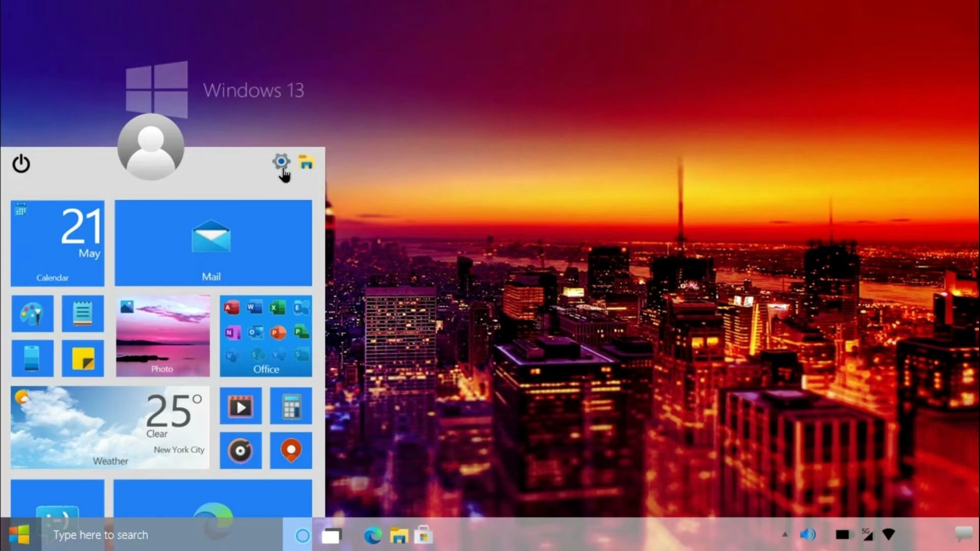Open PowerPoint from the Office tile
Image resolution: width=980 pixels, height=551 pixels.
pos(279,333)
